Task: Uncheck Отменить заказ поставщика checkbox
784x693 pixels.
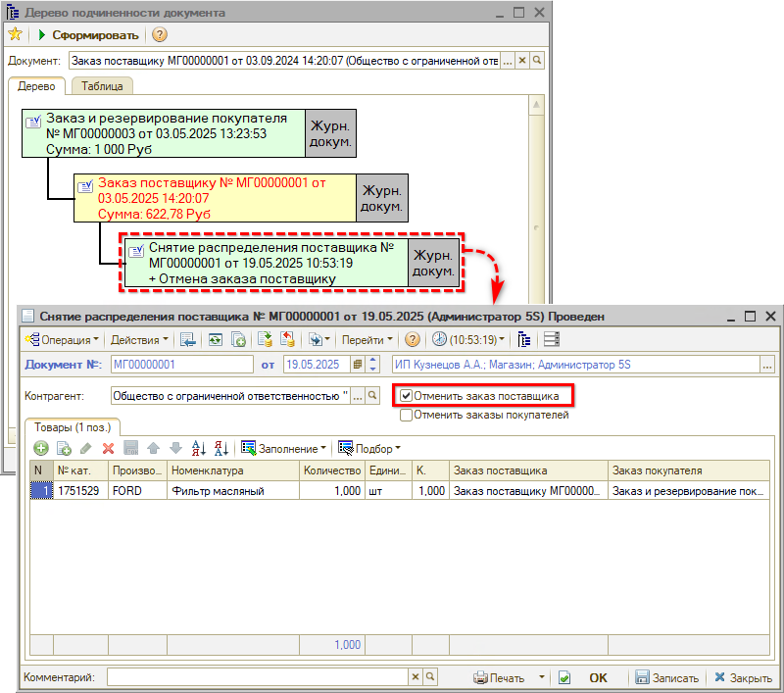Action: 406,397
